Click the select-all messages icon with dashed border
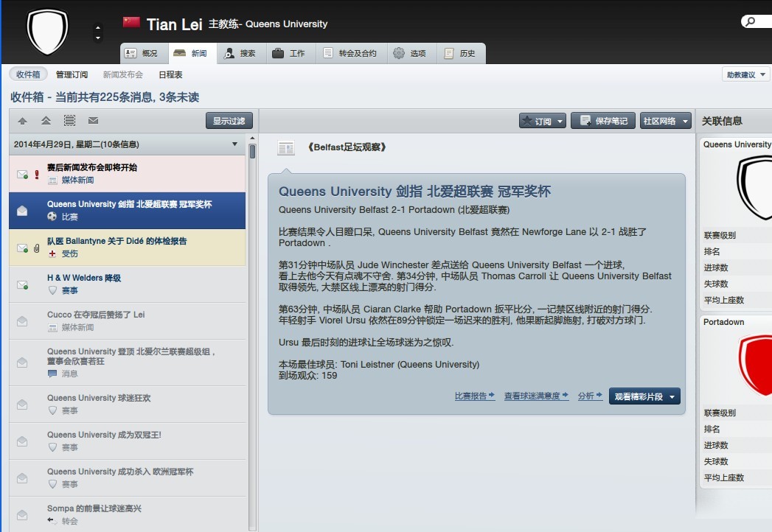The width and height of the screenshot is (772, 532). (69, 121)
